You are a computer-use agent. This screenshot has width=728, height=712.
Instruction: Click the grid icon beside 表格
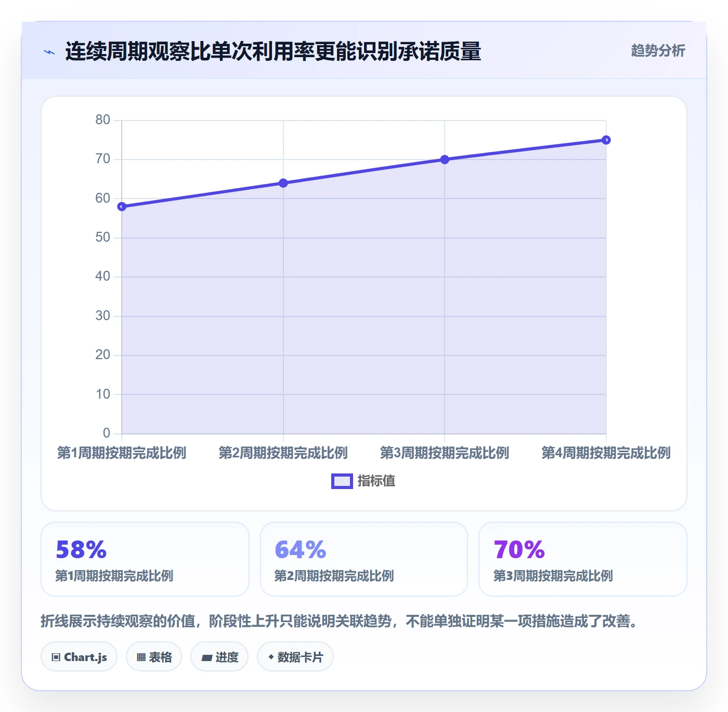pos(141,657)
